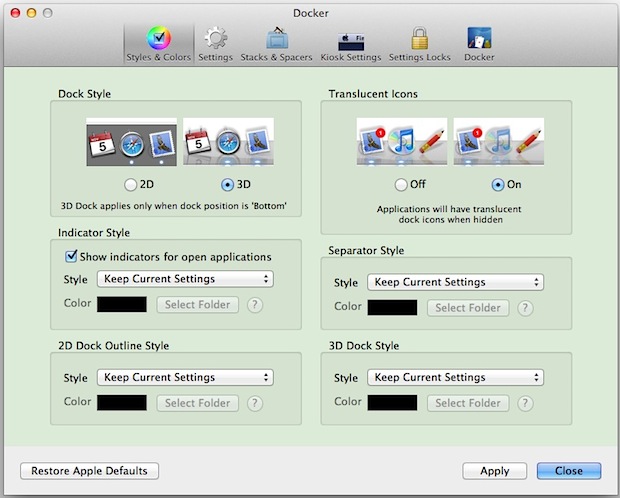The width and height of the screenshot is (620, 498).
Task: Turn translucent icons Off
Action: tap(401, 185)
